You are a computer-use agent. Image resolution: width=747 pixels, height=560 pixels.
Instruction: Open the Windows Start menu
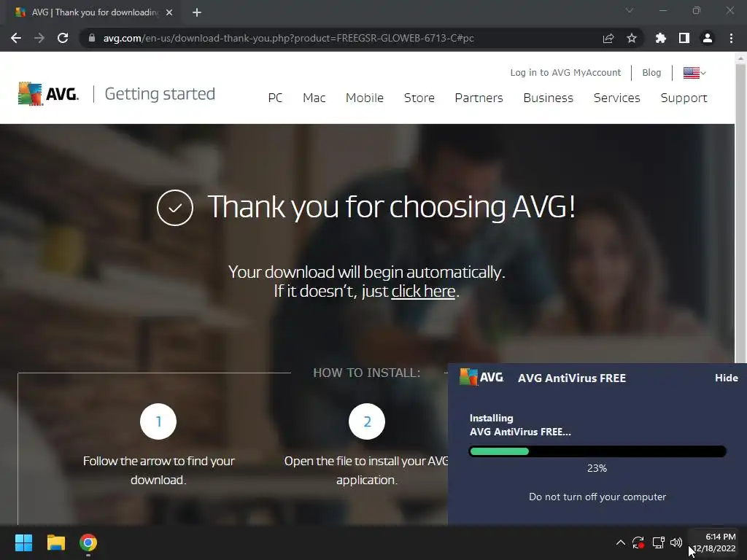tap(23, 542)
